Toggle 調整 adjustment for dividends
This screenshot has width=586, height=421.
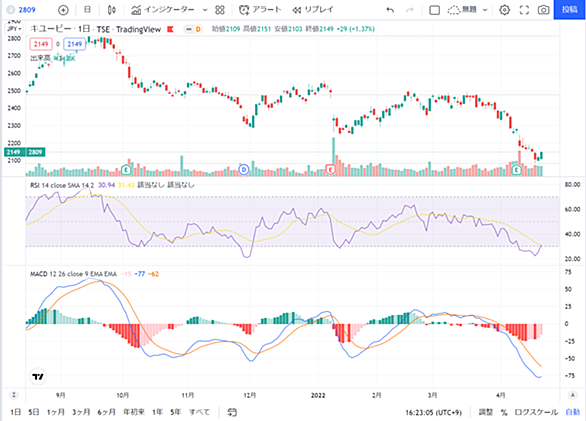(x=486, y=412)
